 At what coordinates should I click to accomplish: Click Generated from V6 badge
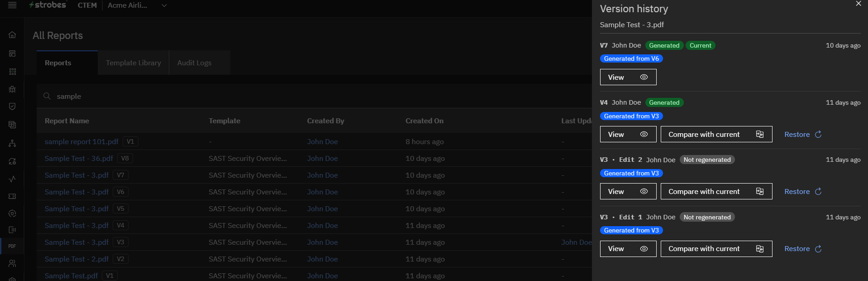[x=631, y=59]
